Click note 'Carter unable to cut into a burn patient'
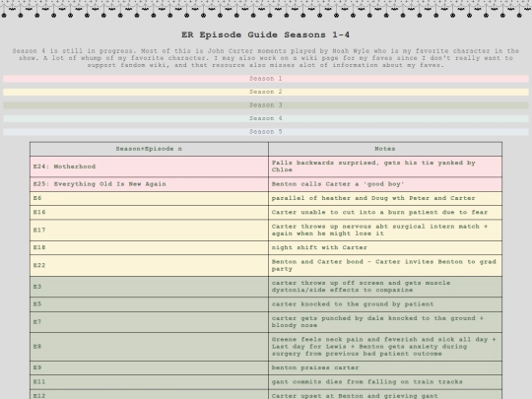The width and height of the screenshot is (532, 399). [385, 213]
